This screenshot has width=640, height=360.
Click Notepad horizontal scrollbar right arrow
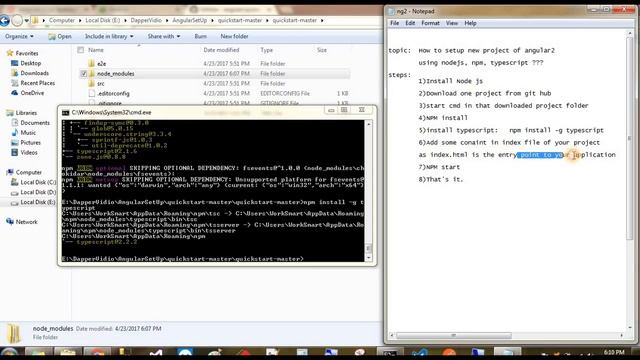pos(622,336)
